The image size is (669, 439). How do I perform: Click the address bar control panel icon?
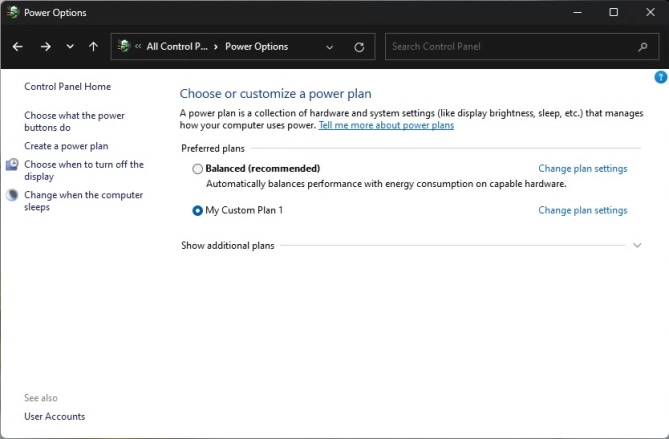tap(124, 47)
